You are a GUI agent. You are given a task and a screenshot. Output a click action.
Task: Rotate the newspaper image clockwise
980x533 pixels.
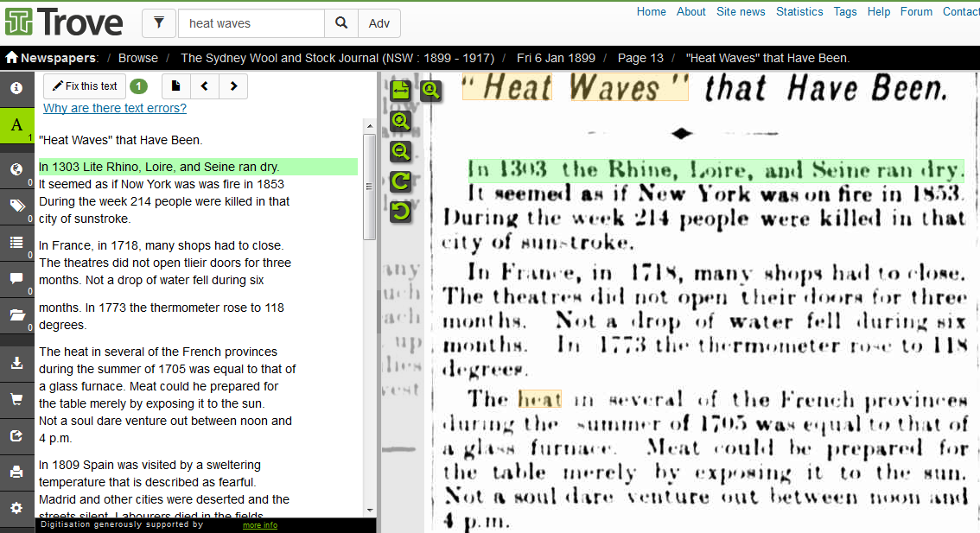(400, 181)
